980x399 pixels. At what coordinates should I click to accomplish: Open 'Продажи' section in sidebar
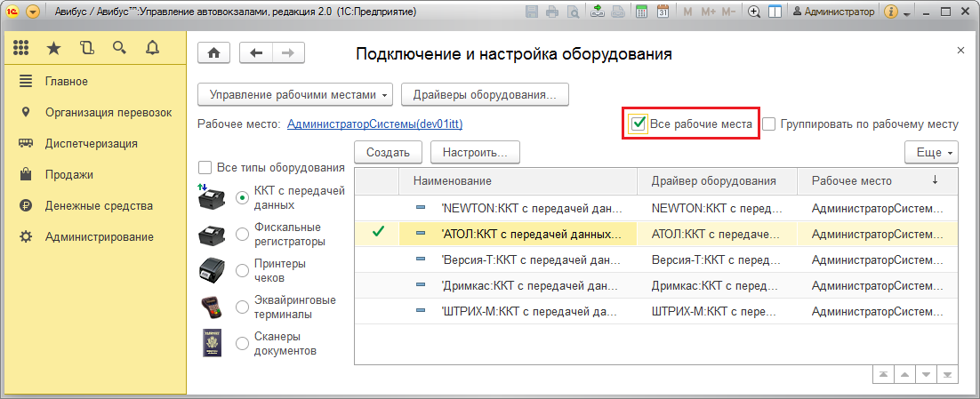pyautogui.click(x=69, y=174)
